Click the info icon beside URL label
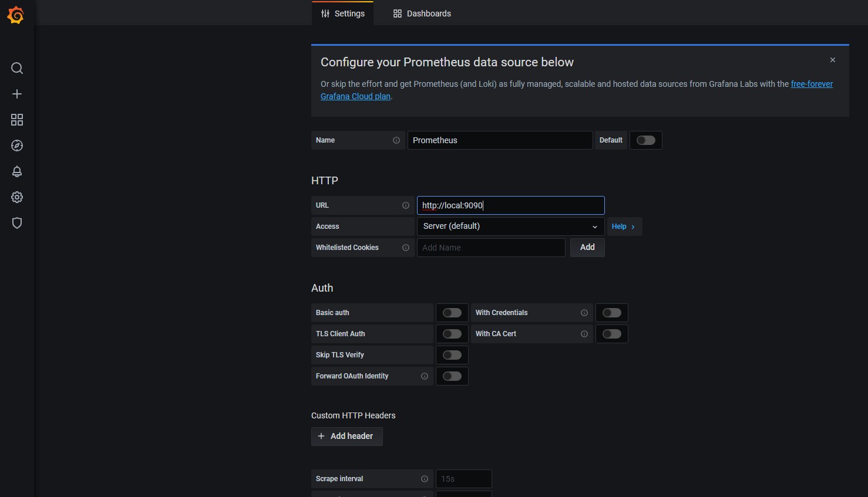The width and height of the screenshot is (868, 497). pyautogui.click(x=405, y=205)
